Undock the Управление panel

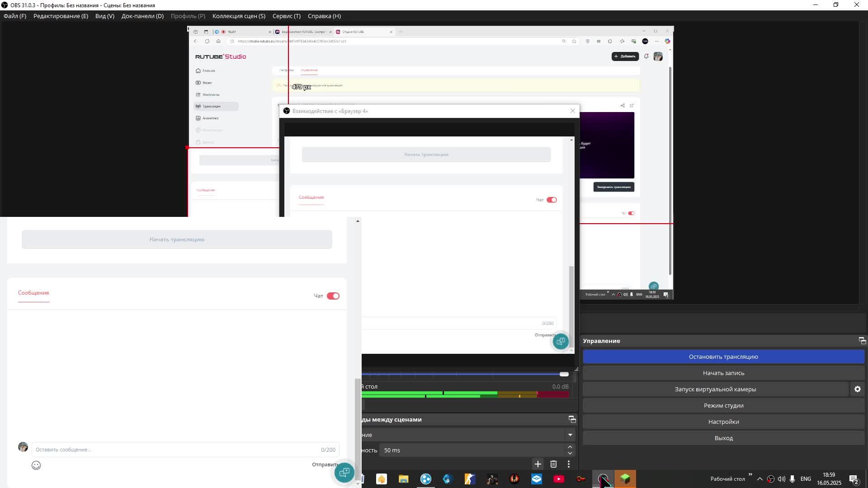click(x=862, y=341)
